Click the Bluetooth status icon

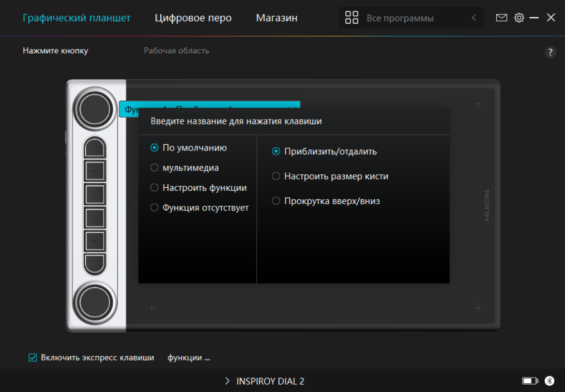(x=549, y=381)
